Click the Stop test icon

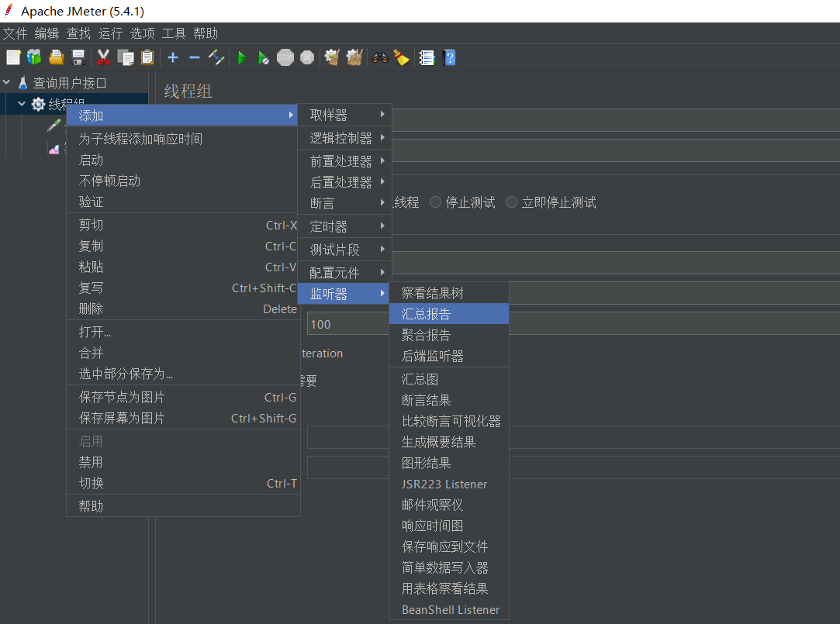(285, 57)
